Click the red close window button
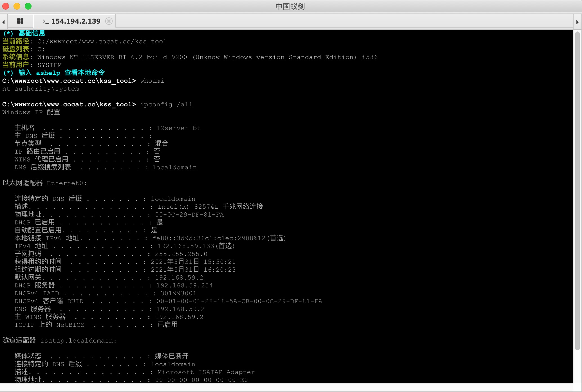582x392 pixels. pyautogui.click(x=6, y=6)
